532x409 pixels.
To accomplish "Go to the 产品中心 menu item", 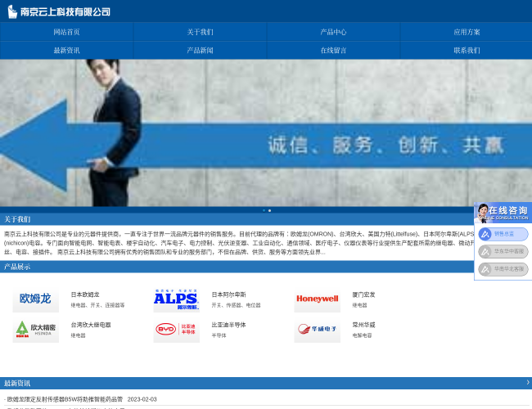I will tap(333, 32).
